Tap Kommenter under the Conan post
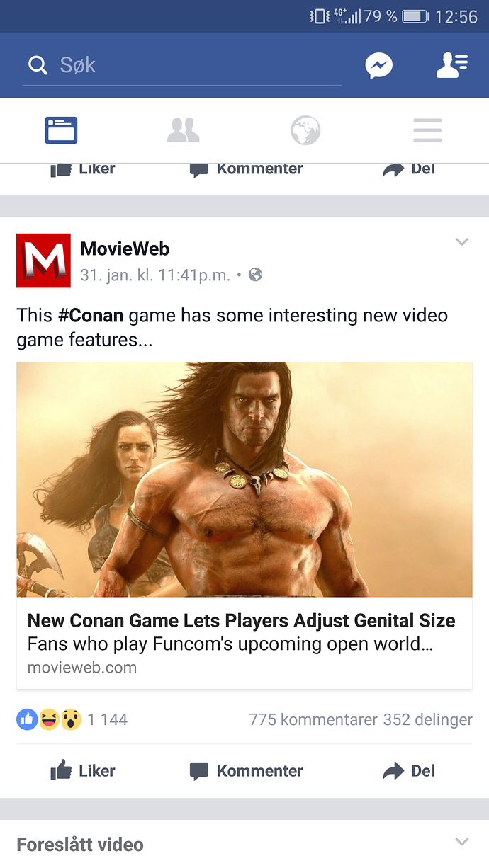Screen dimensions: 489x868 click(x=246, y=771)
